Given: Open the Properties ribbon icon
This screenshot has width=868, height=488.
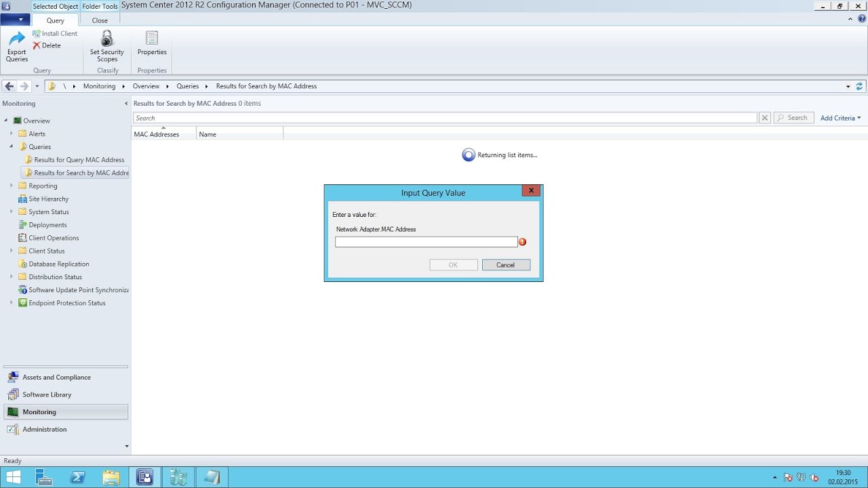Looking at the screenshot, I should (x=152, y=43).
